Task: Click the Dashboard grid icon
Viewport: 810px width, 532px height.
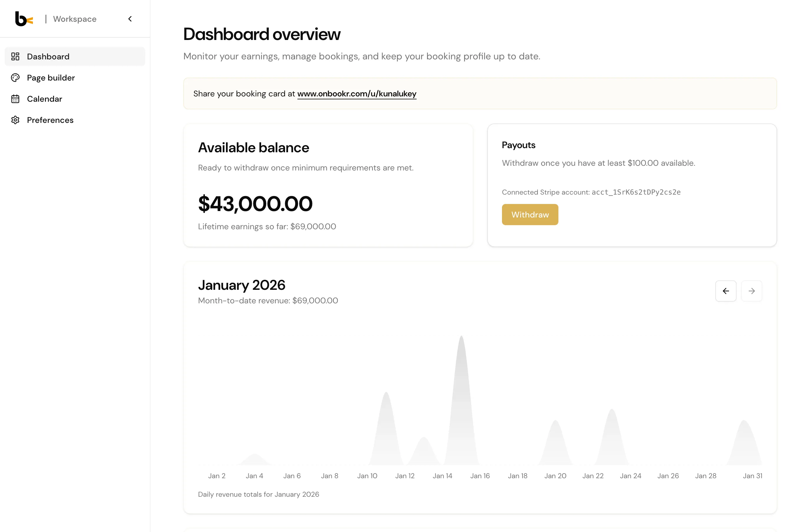Action: (x=15, y=56)
